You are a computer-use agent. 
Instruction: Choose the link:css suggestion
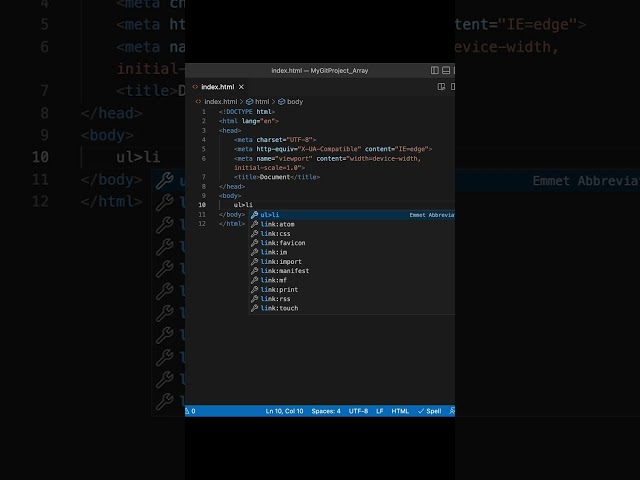(x=352, y=233)
